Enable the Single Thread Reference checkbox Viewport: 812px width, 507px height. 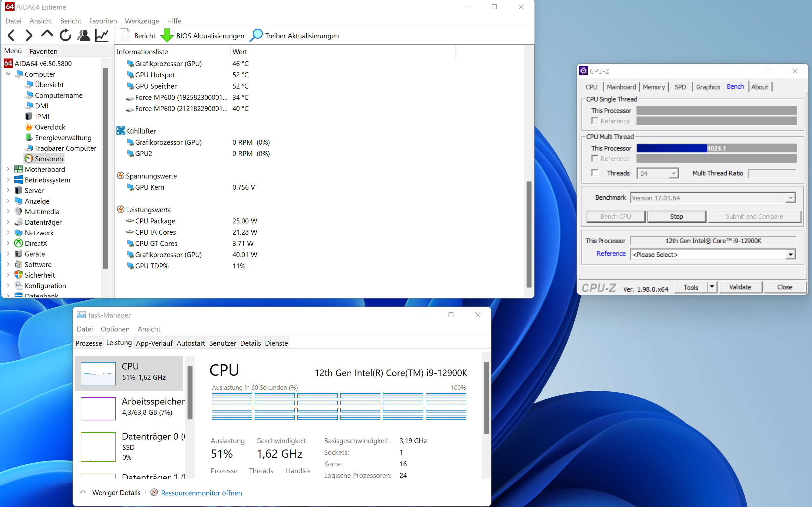[x=595, y=121]
